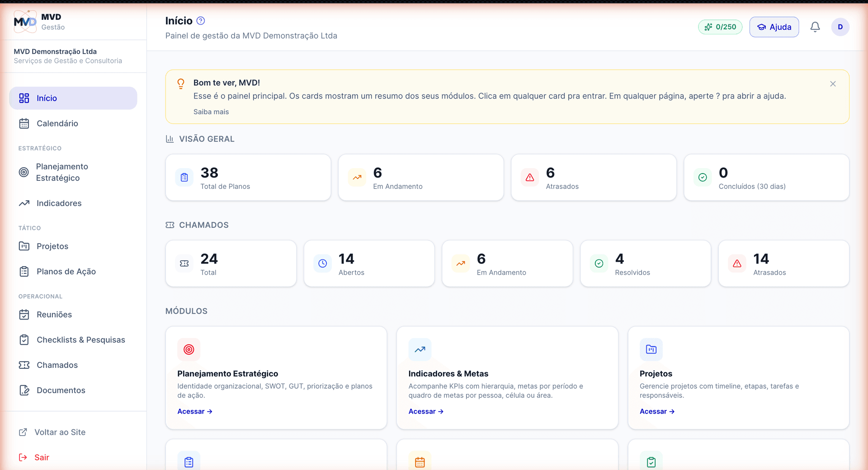Image resolution: width=868 pixels, height=470 pixels.
Task: Open the user avatar D menu
Action: [840, 27]
